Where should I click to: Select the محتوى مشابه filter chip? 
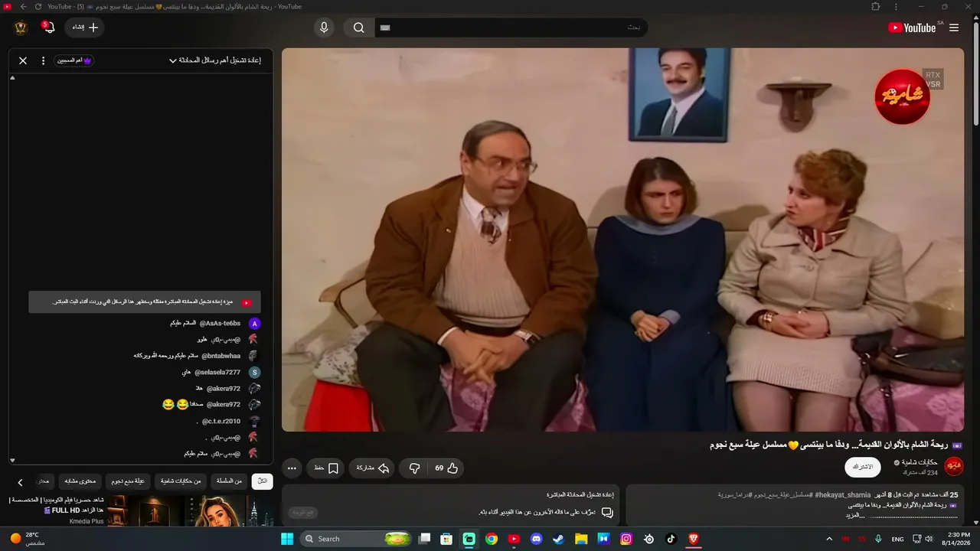[80, 481]
